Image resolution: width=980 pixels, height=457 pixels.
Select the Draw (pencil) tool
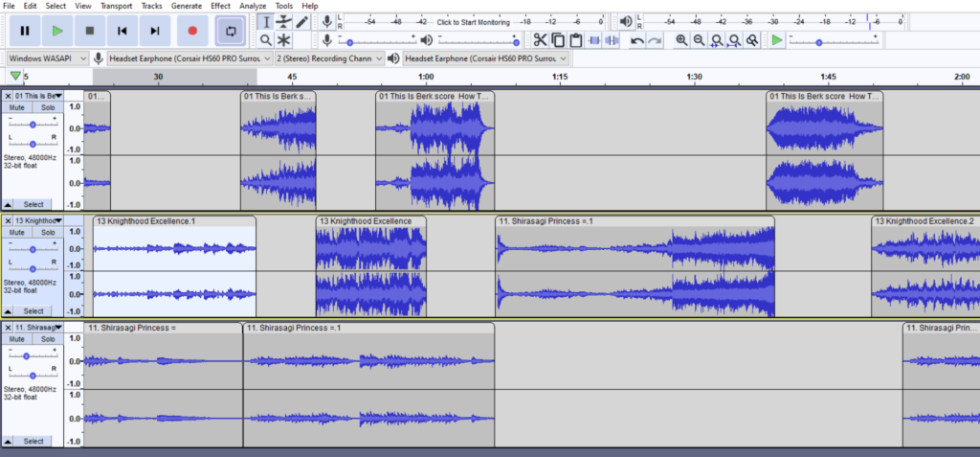(x=301, y=22)
